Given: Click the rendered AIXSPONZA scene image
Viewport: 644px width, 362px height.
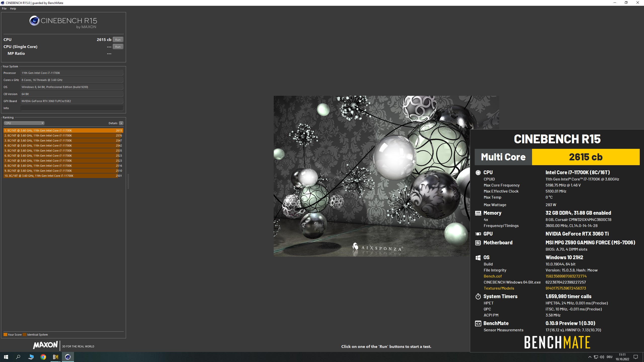Looking at the screenshot, I should [372, 176].
